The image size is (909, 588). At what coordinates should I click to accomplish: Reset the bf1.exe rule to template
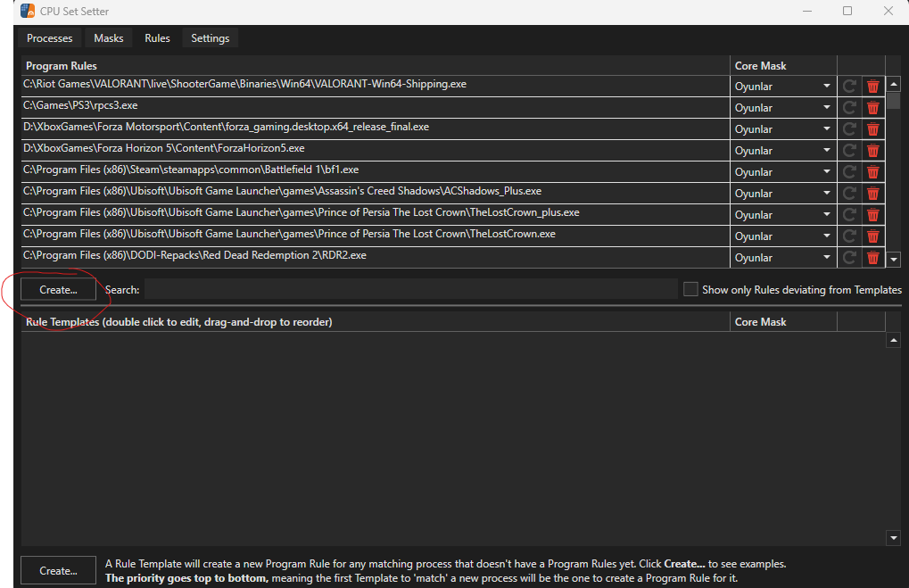[x=849, y=172]
